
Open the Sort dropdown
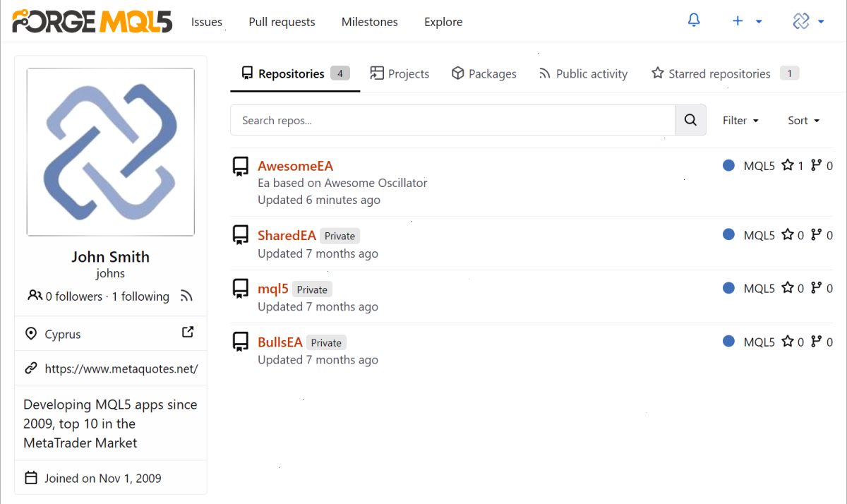tap(804, 121)
